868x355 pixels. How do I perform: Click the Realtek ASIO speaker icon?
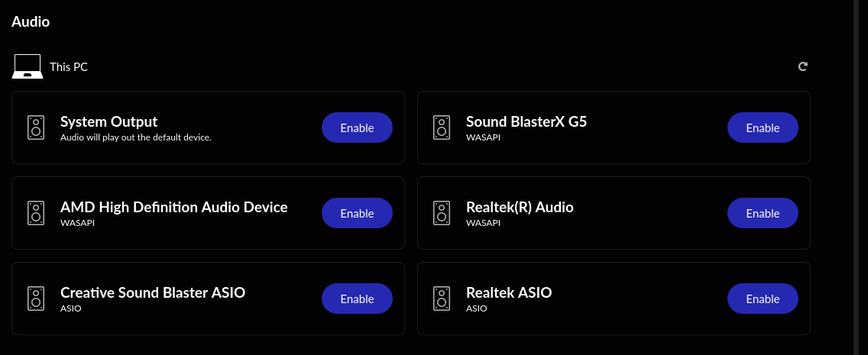(x=442, y=299)
